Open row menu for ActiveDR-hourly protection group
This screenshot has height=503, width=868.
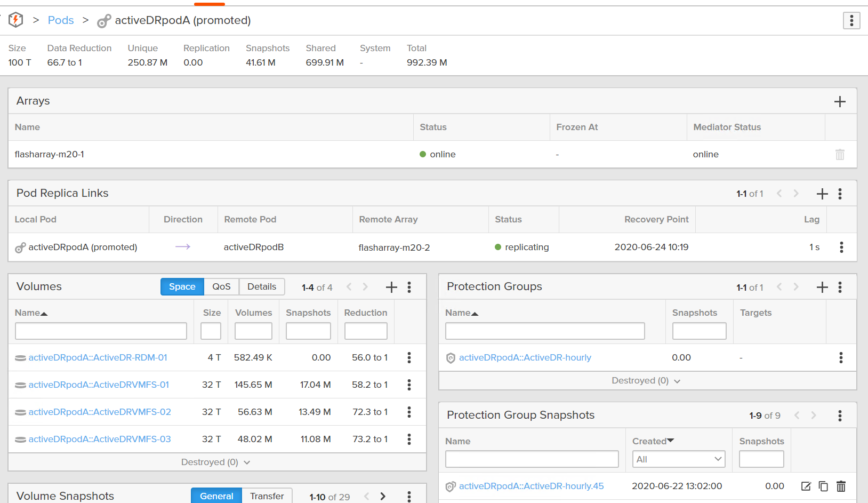(841, 357)
